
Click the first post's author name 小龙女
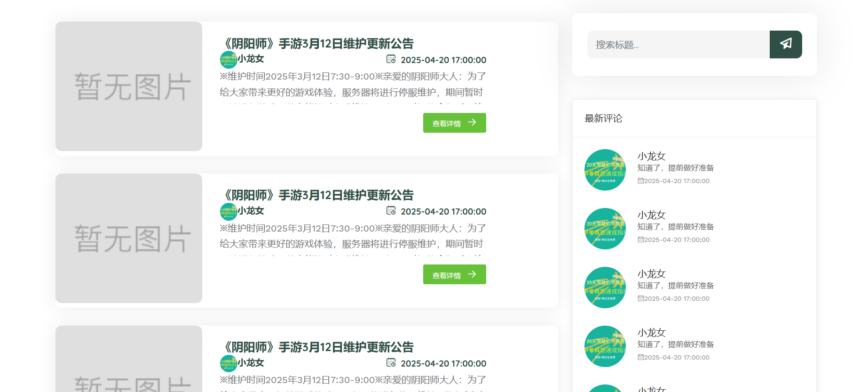(251, 59)
